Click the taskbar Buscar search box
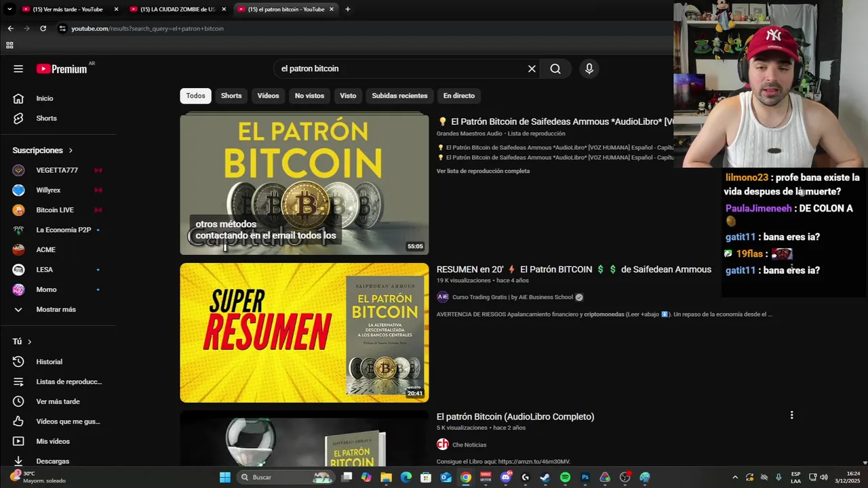The image size is (868, 488). click(285, 477)
